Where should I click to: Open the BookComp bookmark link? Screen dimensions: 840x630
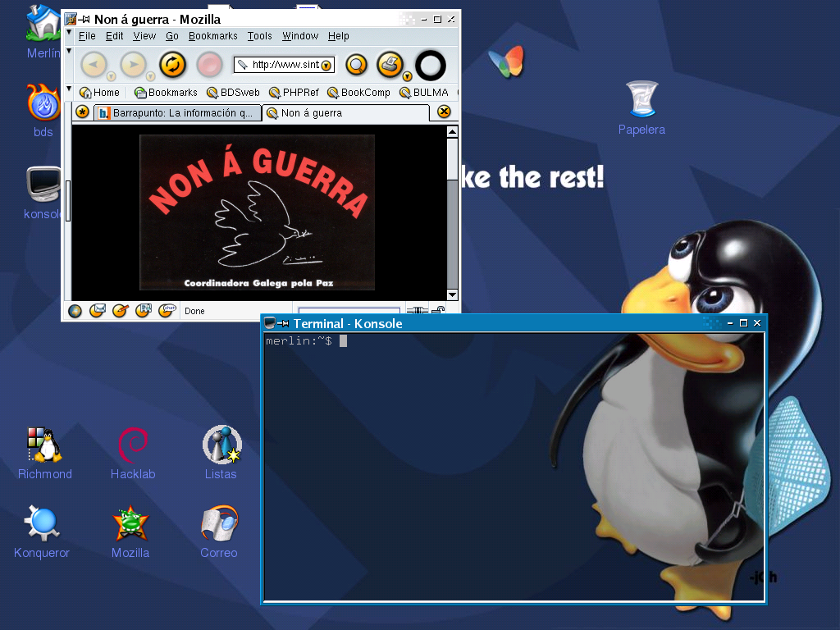tap(358, 93)
